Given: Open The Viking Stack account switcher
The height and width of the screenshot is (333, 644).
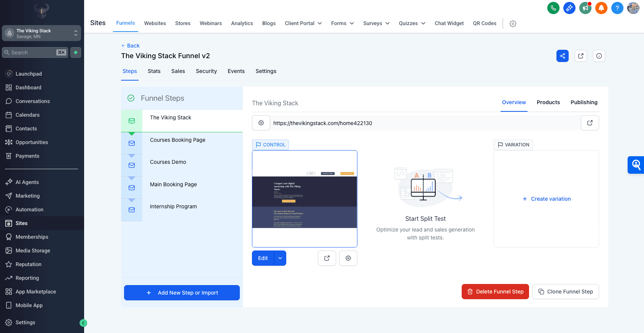Looking at the screenshot, I should [41, 33].
